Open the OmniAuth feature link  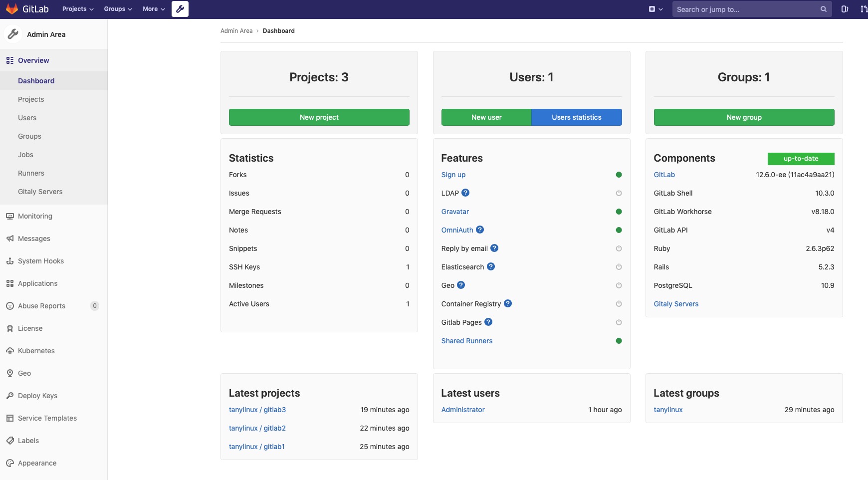tap(457, 230)
